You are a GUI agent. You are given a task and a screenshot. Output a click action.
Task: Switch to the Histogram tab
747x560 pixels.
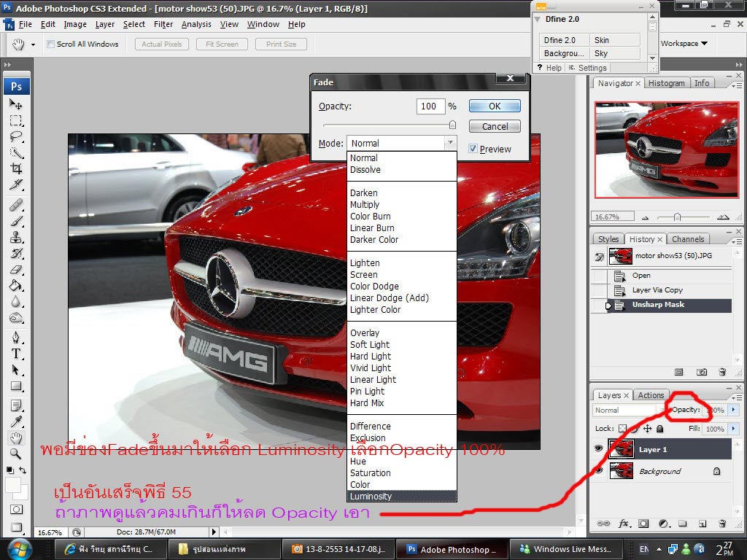(x=667, y=83)
